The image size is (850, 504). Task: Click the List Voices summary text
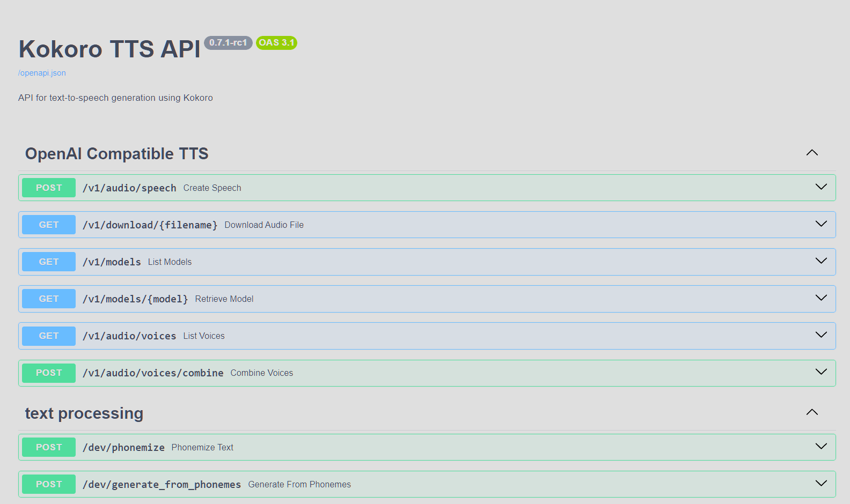pos(204,336)
